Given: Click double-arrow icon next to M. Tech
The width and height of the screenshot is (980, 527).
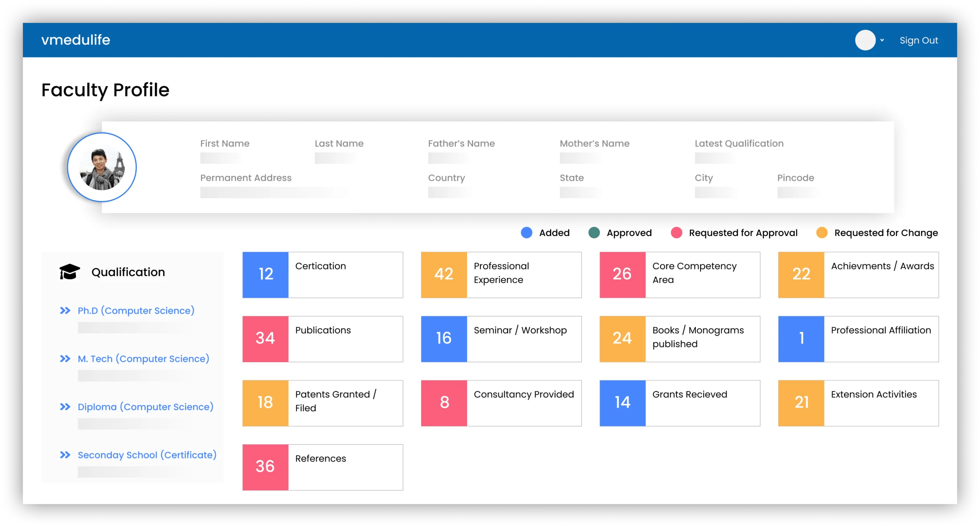Looking at the screenshot, I should pos(65,359).
